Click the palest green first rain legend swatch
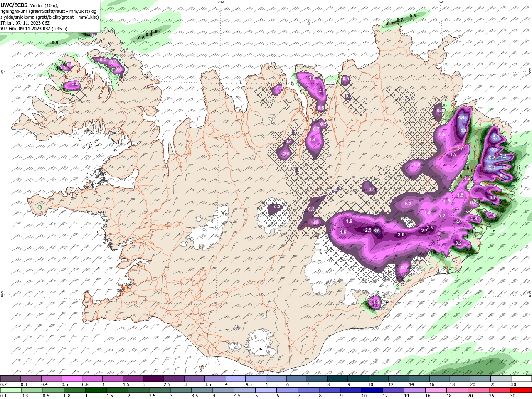 10,390
